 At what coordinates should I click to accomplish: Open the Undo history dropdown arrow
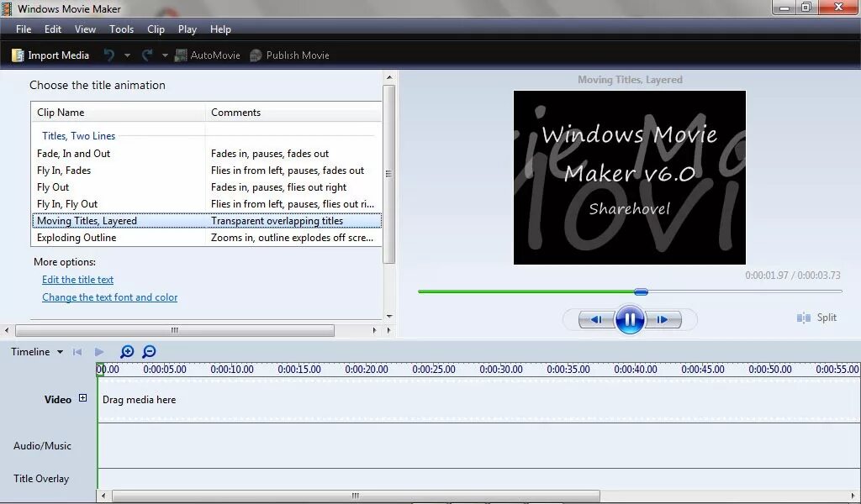(127, 55)
